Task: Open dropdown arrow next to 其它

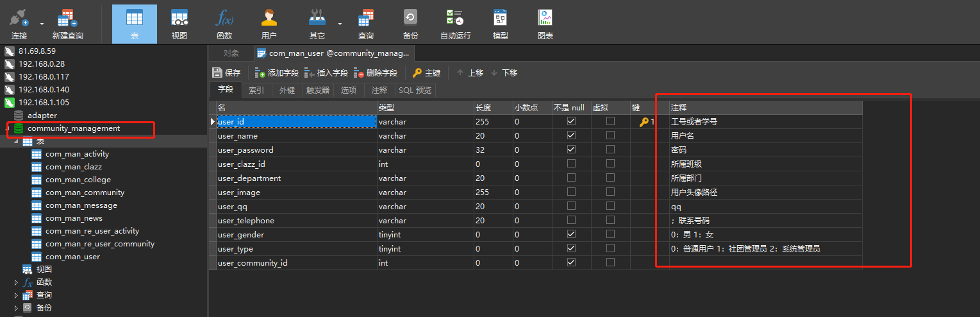Action: click(x=340, y=24)
